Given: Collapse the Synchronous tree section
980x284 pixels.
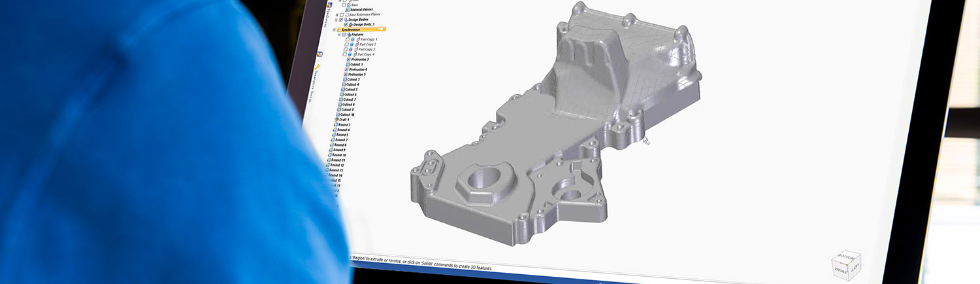Looking at the screenshot, I should tap(335, 29).
